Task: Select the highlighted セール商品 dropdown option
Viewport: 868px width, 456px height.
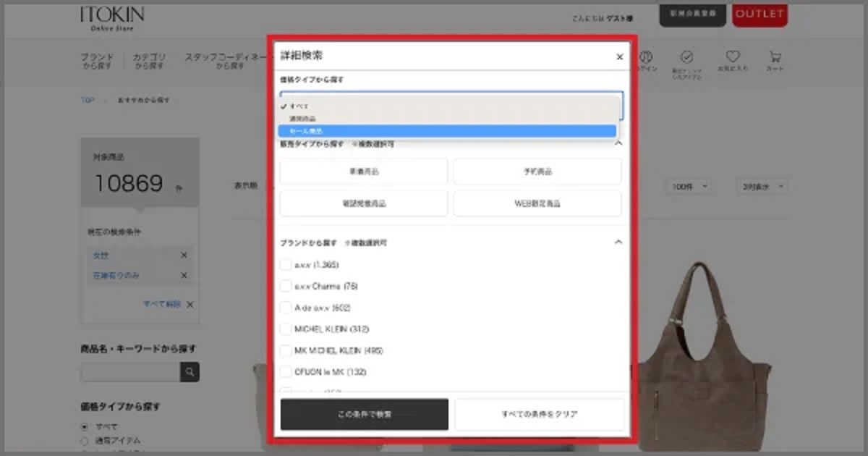Action: pos(447,131)
